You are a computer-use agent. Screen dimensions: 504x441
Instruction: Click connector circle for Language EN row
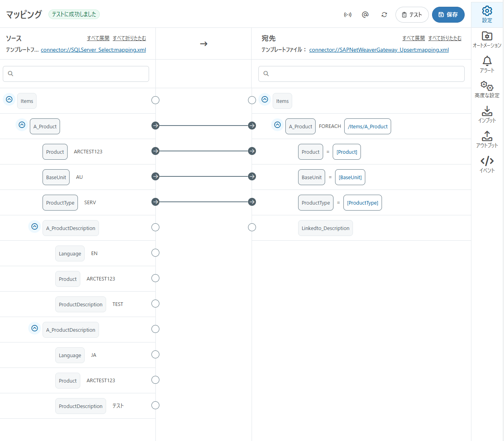pos(155,253)
